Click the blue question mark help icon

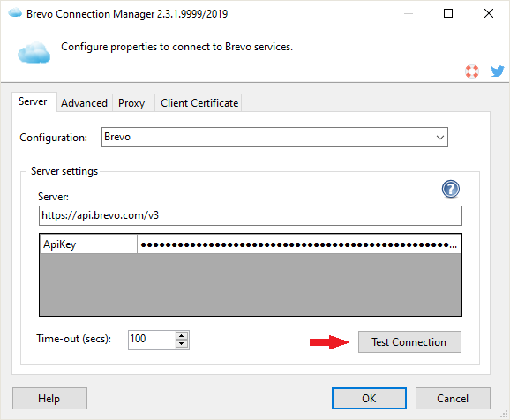coord(451,189)
